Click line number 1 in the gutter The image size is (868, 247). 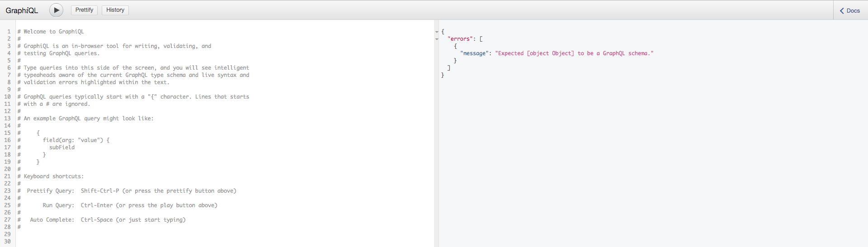tap(9, 32)
